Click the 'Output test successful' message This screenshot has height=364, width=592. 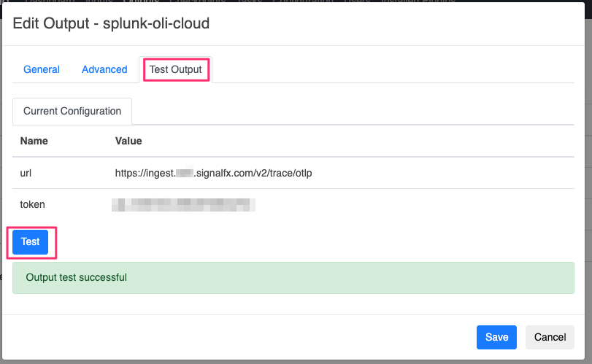pyautogui.click(x=76, y=277)
